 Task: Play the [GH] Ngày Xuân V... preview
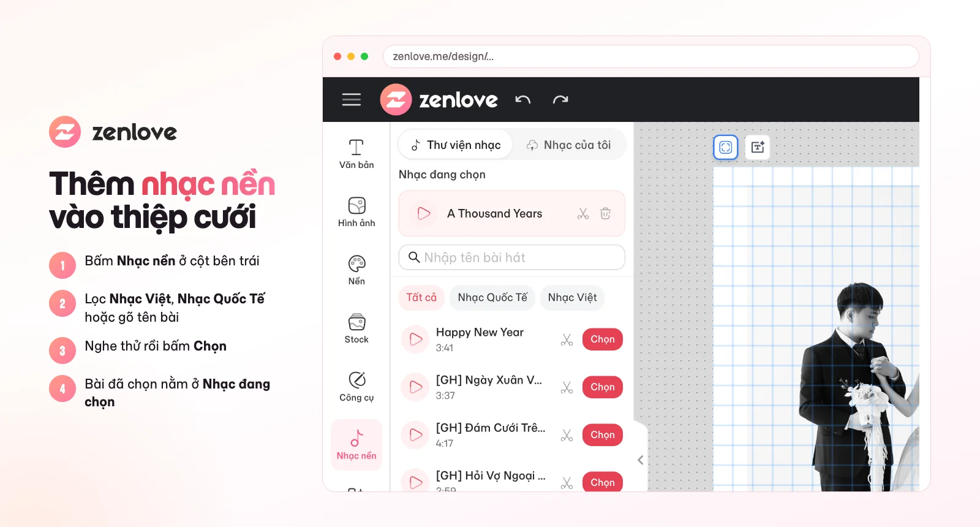coord(416,387)
